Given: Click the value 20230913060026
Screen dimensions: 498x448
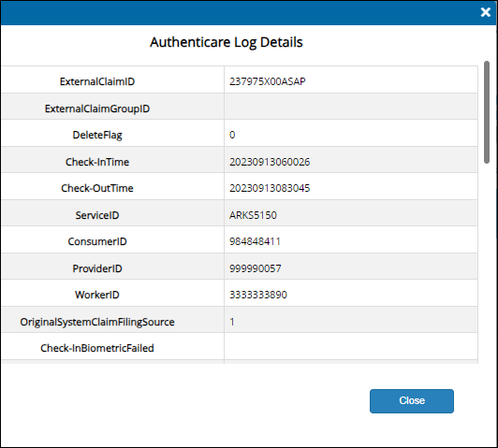Looking at the screenshot, I should [270, 162].
